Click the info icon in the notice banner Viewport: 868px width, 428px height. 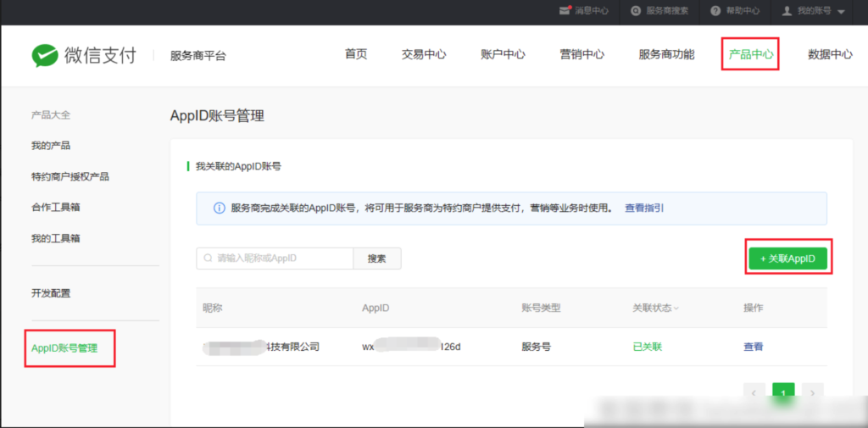tap(219, 208)
